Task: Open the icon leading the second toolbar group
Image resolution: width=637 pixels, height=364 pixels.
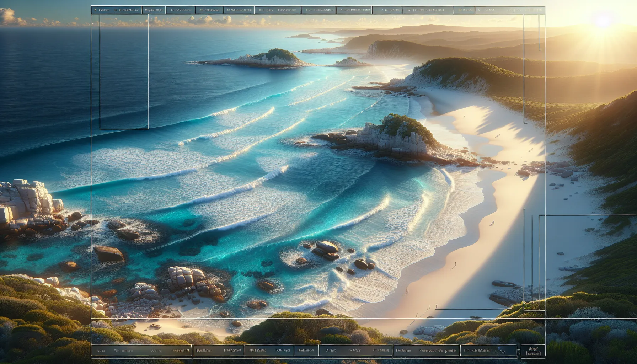Action: pos(146,10)
